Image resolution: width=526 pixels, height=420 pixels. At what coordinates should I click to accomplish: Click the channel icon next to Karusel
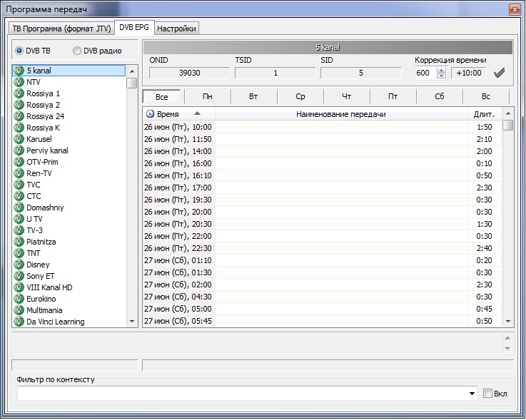[x=19, y=139]
